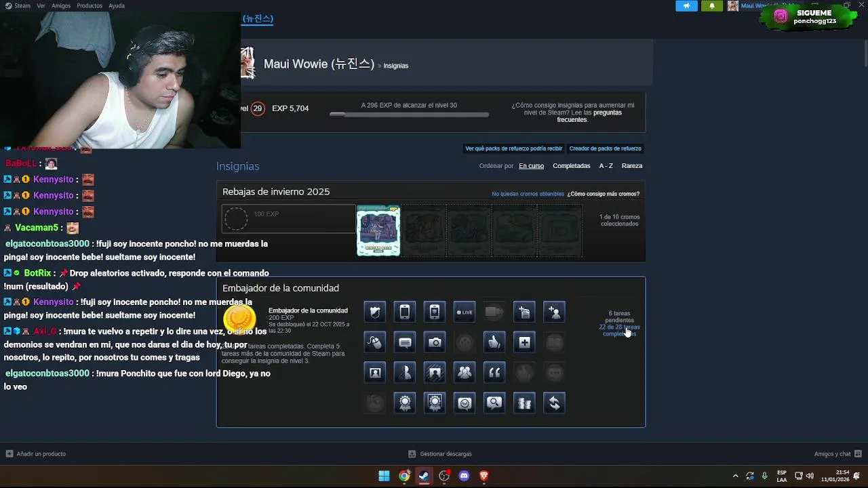868x488 pixels.
Task: Open the ¿Cómo consigo más cromos? link
Action: coord(604,194)
